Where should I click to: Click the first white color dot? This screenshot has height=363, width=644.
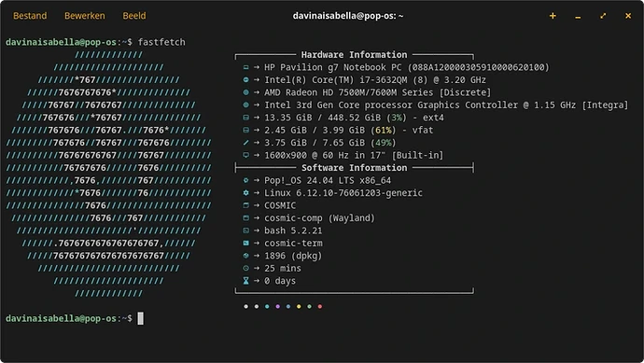pos(245,306)
